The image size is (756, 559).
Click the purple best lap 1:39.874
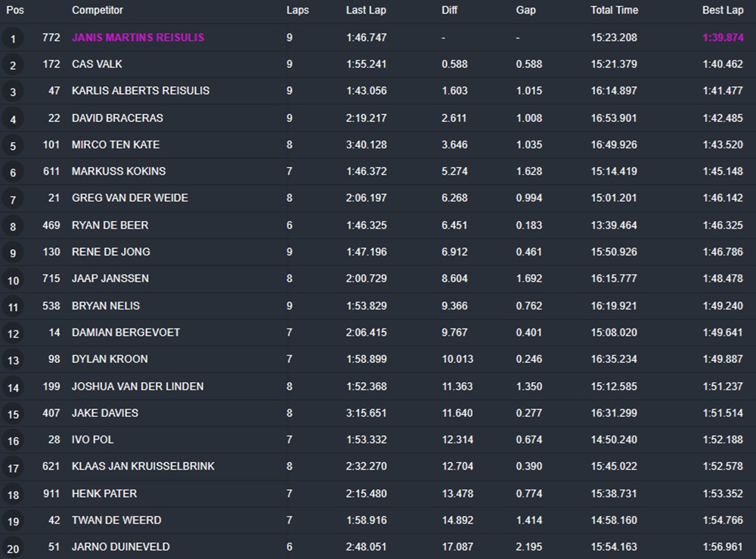pyautogui.click(x=723, y=38)
